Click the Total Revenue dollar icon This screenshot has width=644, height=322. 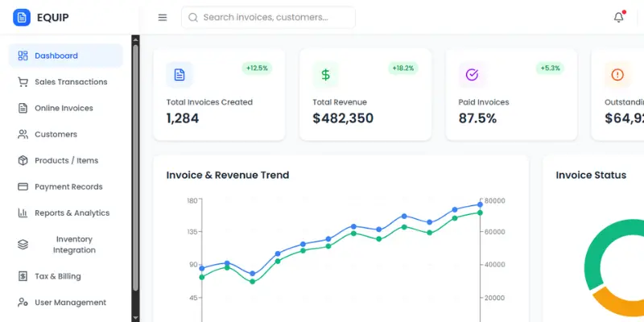325,75
